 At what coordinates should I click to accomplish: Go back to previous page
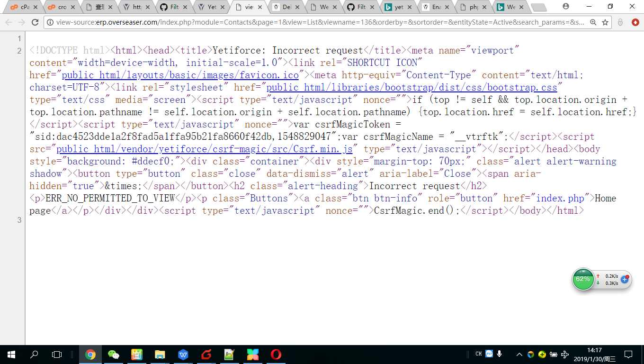[9, 22]
